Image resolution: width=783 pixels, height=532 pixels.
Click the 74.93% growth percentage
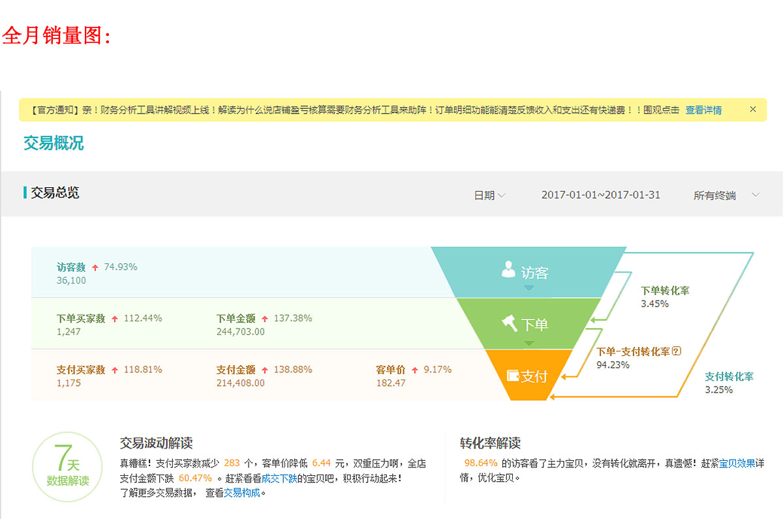coord(121,267)
